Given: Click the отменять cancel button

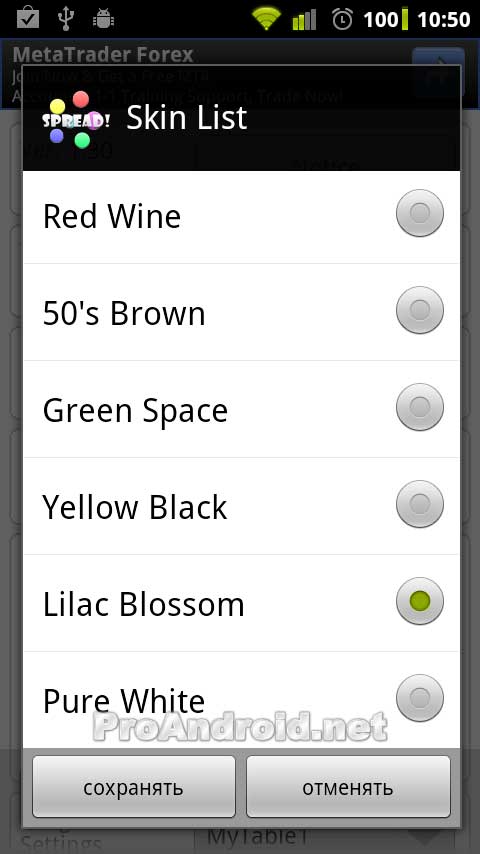Looking at the screenshot, I should [348, 786].
